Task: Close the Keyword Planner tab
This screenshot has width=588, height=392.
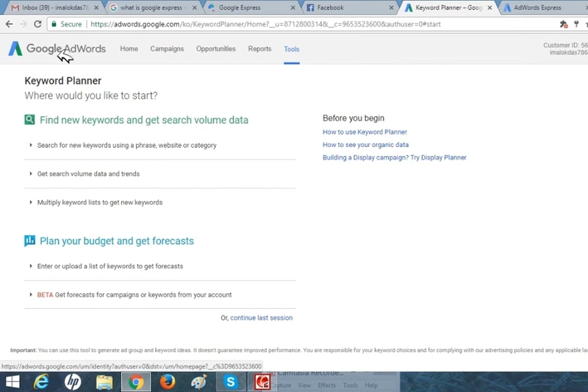Action: pyautogui.click(x=490, y=7)
